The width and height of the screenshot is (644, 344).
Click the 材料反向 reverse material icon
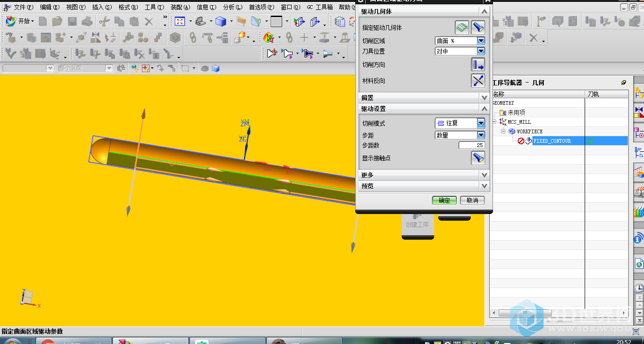coord(478,81)
